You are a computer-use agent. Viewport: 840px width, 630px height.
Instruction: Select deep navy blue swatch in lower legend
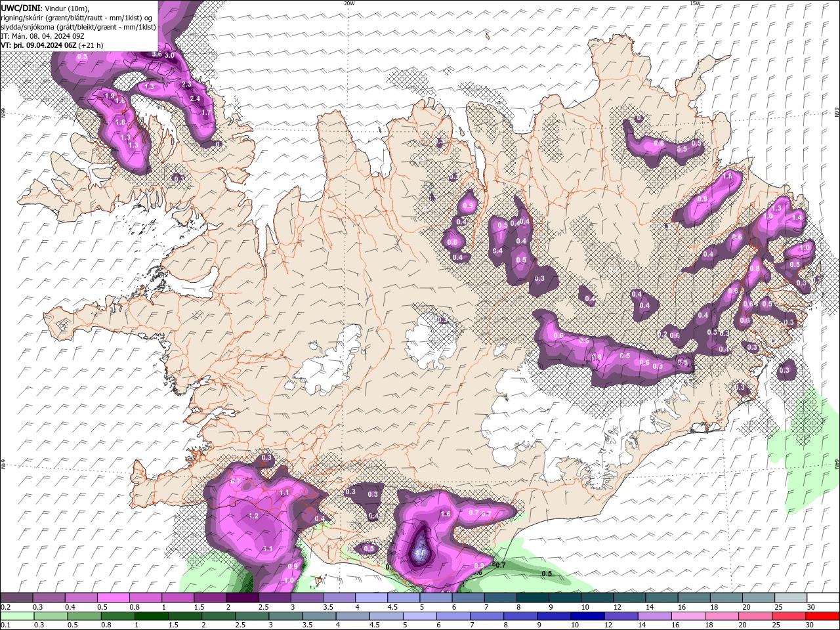(586, 616)
